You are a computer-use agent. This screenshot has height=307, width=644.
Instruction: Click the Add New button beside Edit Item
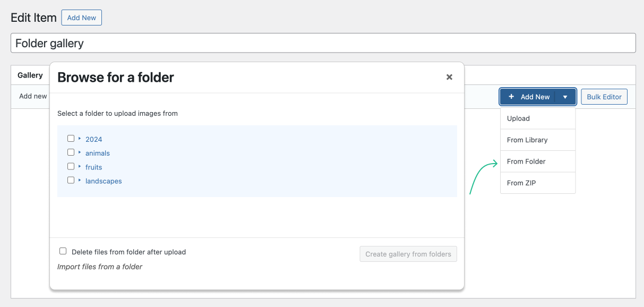tap(81, 18)
